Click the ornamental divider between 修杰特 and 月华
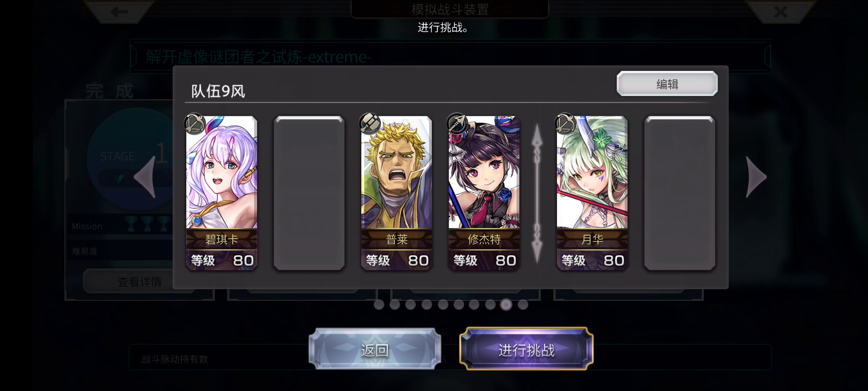The height and width of the screenshot is (391, 868). point(537,193)
